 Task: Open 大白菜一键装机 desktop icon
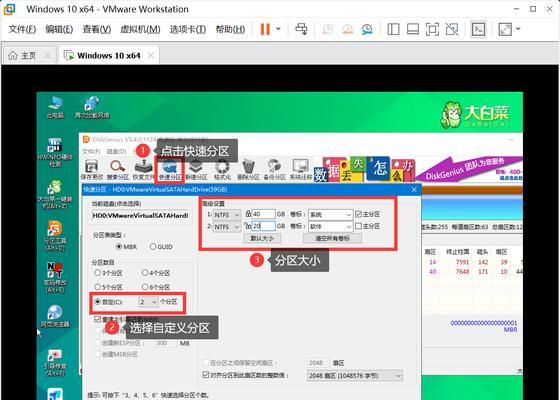tap(55, 195)
